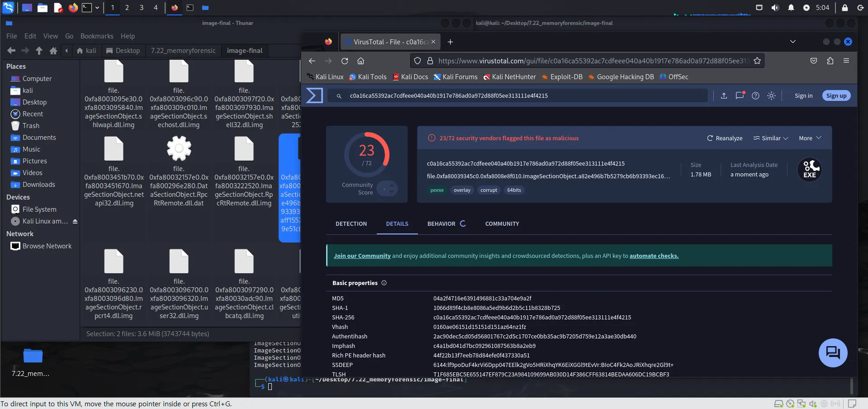This screenshot has height=409, width=868.
Task: Open File System in Thunar devices
Action: pyautogui.click(x=39, y=209)
